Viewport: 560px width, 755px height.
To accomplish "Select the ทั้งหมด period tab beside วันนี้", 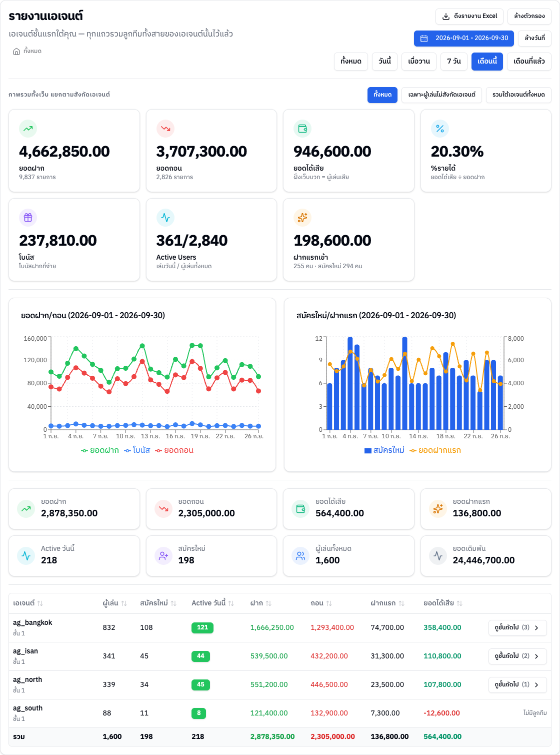I will tap(351, 62).
